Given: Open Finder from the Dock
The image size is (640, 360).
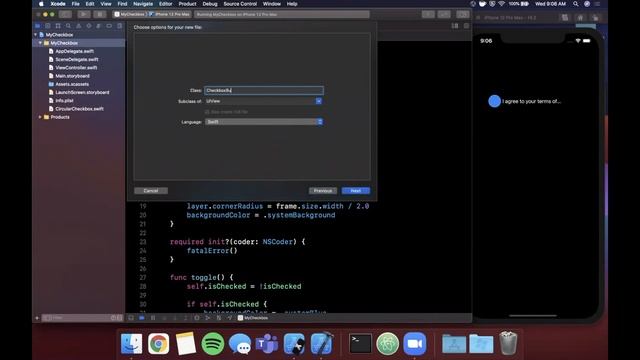Looking at the screenshot, I should (x=131, y=343).
